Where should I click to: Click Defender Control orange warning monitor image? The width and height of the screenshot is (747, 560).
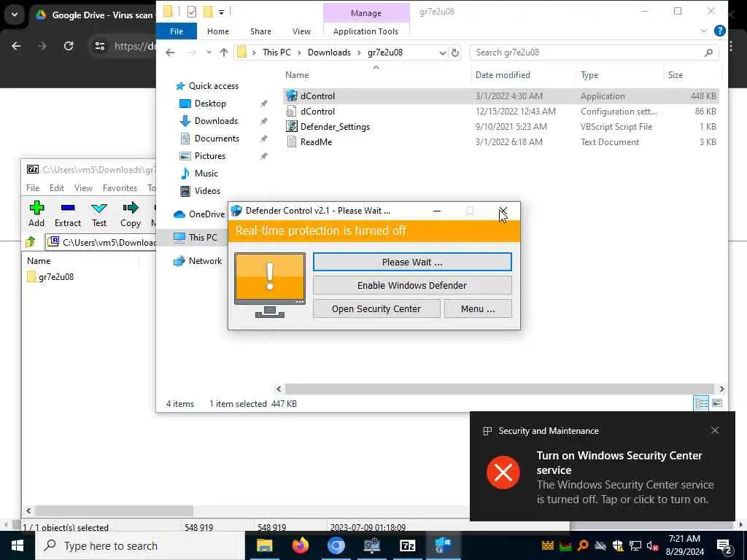pos(270,285)
